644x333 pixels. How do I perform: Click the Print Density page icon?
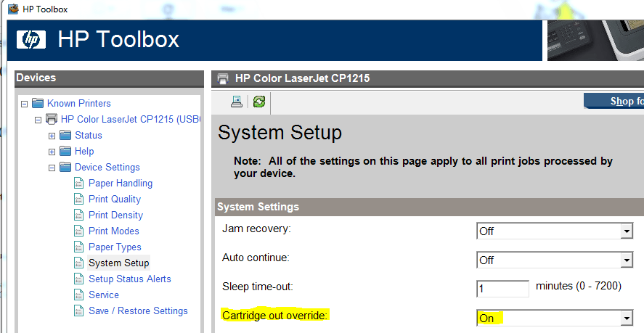(79, 215)
